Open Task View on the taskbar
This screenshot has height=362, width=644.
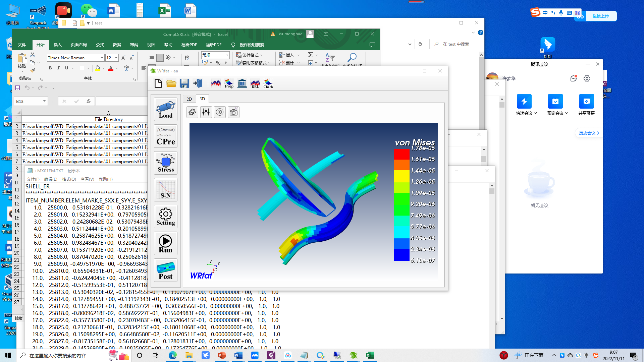click(155, 355)
